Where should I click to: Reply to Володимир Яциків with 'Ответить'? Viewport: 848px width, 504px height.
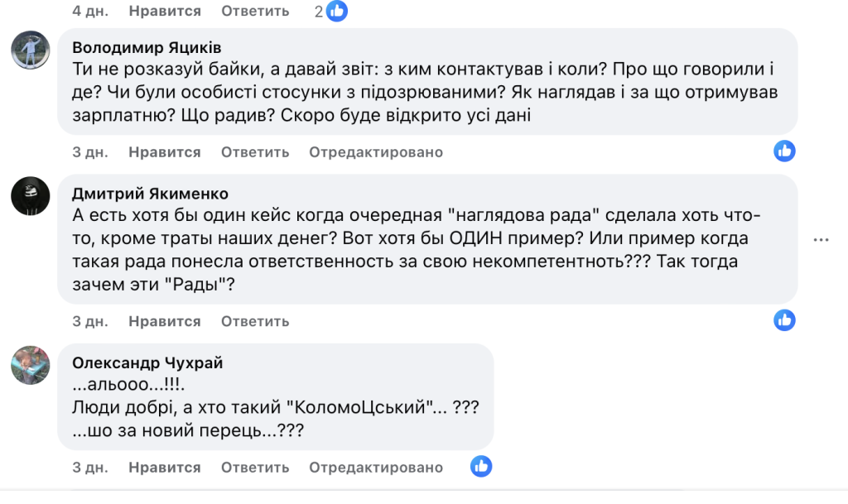coord(254,151)
